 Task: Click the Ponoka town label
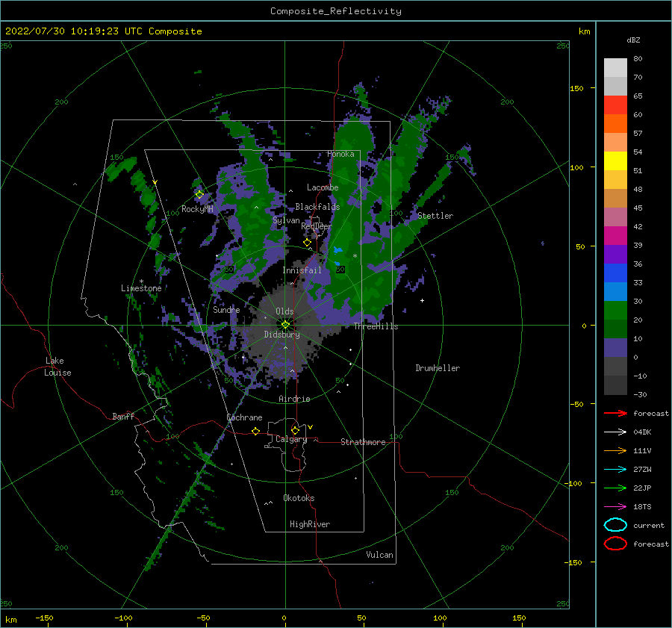[340, 154]
